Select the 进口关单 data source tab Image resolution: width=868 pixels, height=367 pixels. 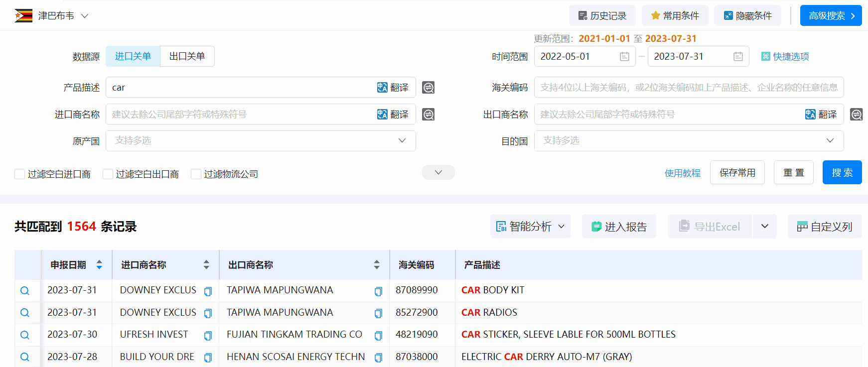pos(133,56)
